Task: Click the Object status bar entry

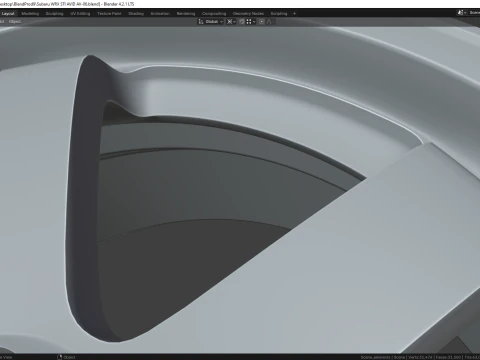Action: coord(66,357)
